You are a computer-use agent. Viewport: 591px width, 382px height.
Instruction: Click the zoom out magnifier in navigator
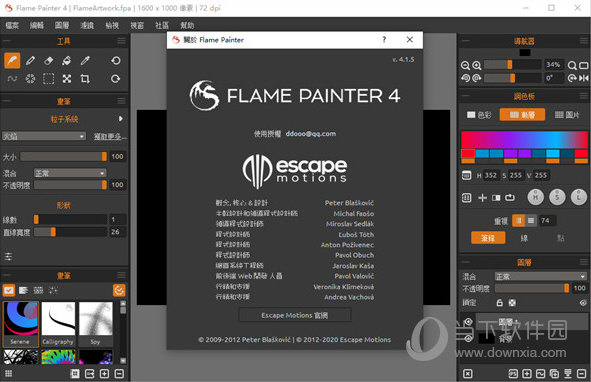click(465, 66)
